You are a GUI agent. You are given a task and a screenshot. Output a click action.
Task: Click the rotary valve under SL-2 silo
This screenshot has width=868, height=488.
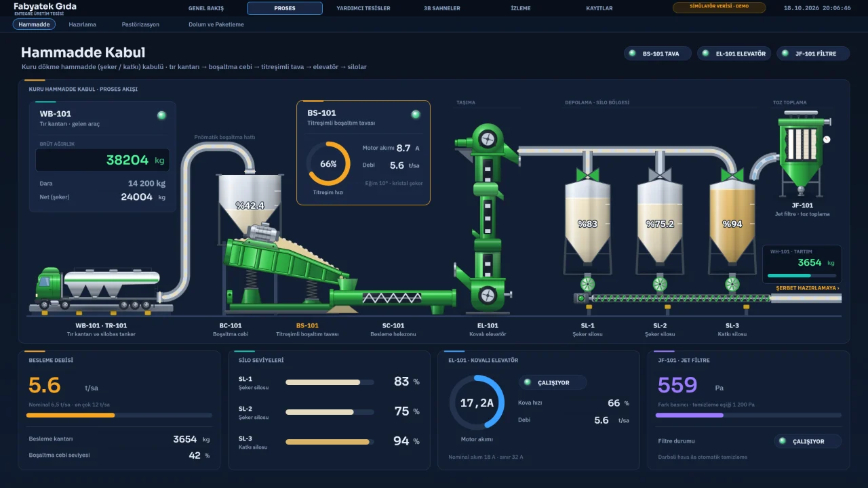[x=659, y=283]
